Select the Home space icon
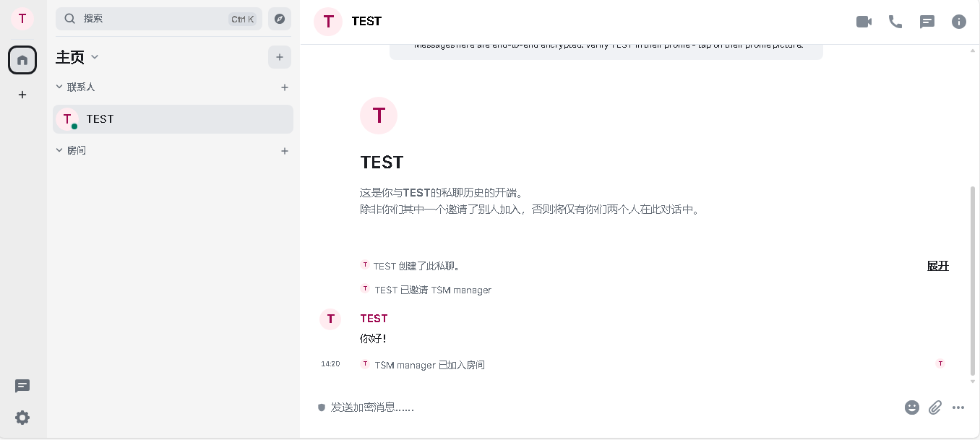The width and height of the screenshot is (980, 440). tap(22, 60)
